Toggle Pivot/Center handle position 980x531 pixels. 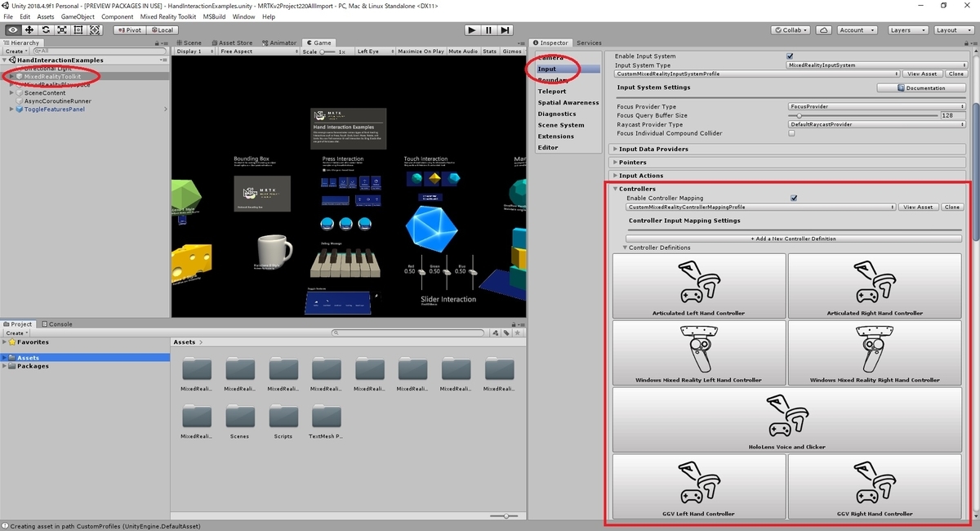point(129,30)
